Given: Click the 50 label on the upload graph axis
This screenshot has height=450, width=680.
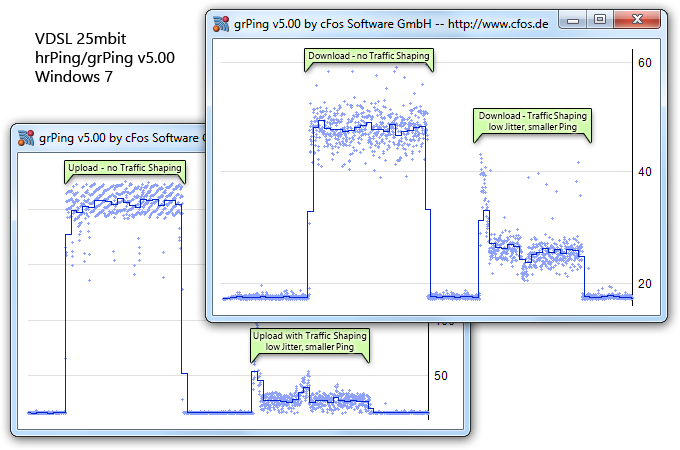Looking at the screenshot, I should coord(441,376).
